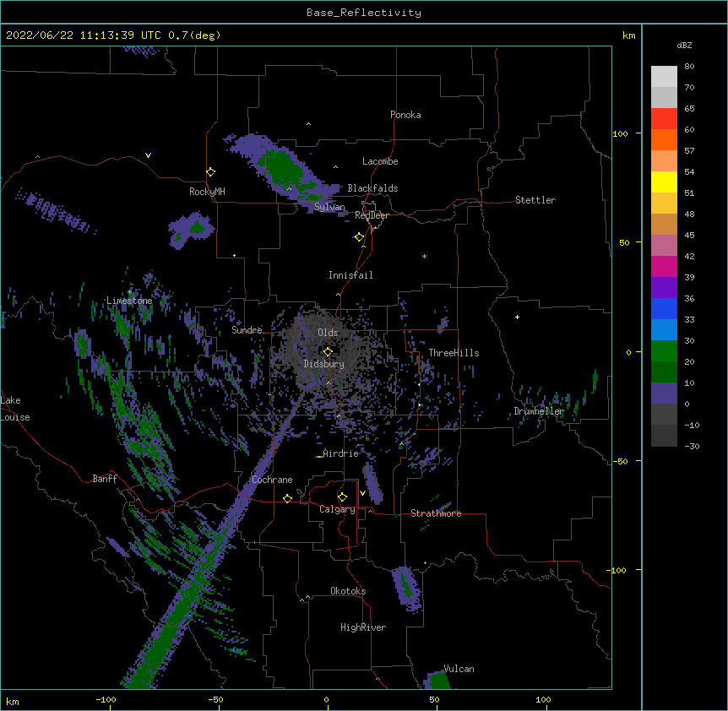Click the green echo cell northwest of Sylvan
The image size is (728, 711).
[x=284, y=170]
